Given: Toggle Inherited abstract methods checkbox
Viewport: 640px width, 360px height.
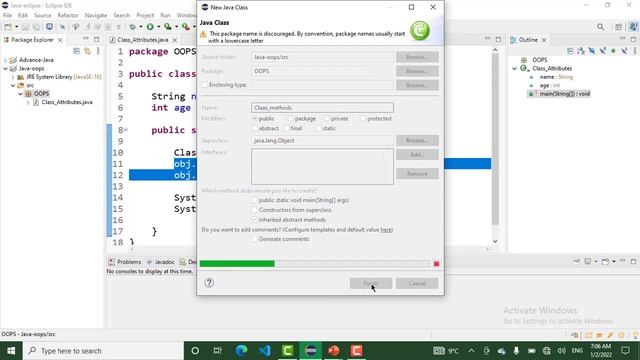Looking at the screenshot, I should 254,220.
